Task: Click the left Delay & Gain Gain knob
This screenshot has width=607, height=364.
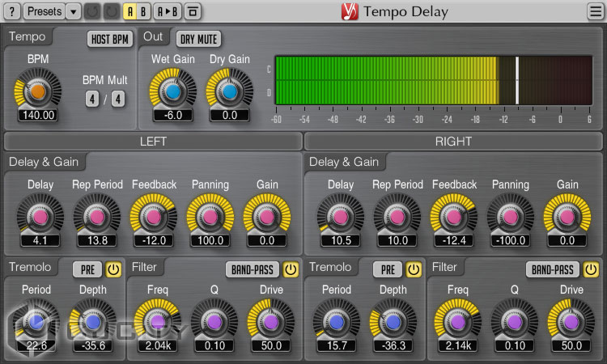Action: click(267, 217)
